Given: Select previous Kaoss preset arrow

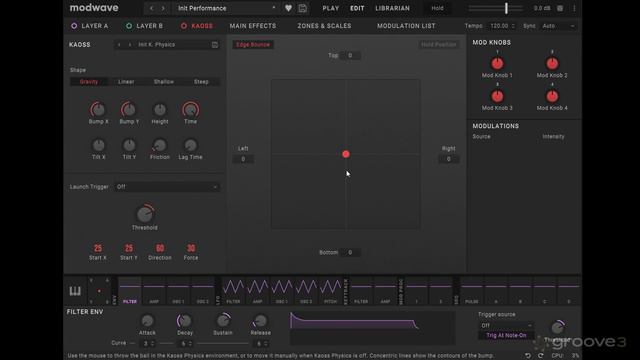Looking at the screenshot, I should point(119,44).
